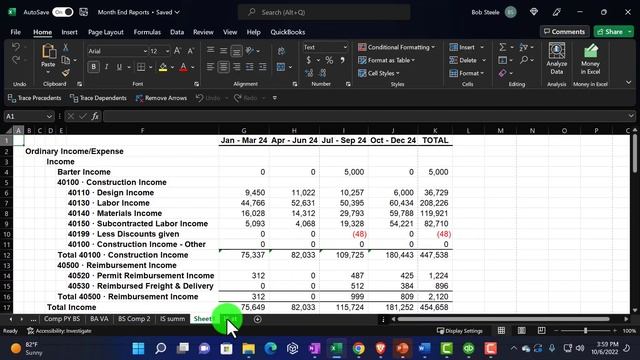Click the Find and Select magnifier icon

(x=524, y=60)
